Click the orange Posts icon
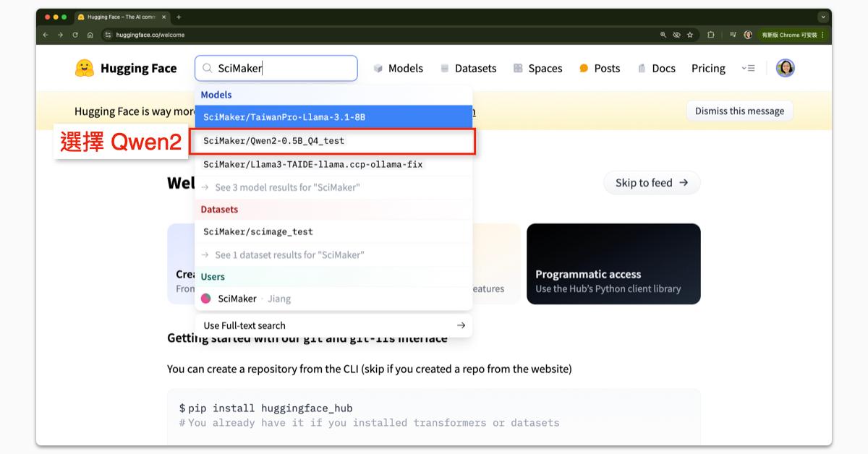Screen dimensions: 868x454 coord(584,68)
